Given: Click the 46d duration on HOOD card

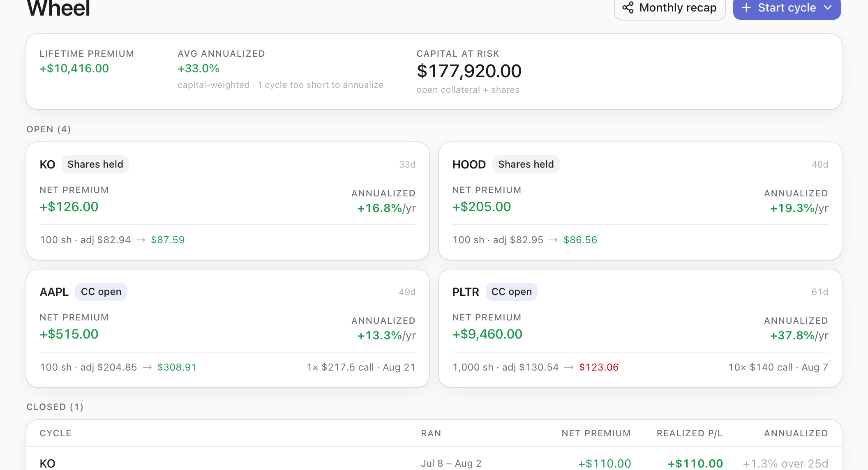Looking at the screenshot, I should tap(820, 165).
